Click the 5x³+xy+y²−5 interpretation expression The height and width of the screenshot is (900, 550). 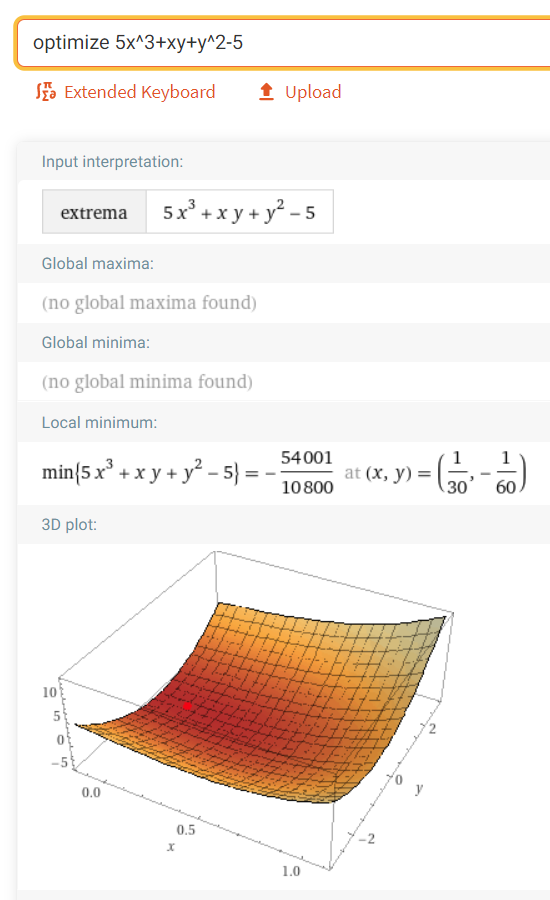point(239,212)
